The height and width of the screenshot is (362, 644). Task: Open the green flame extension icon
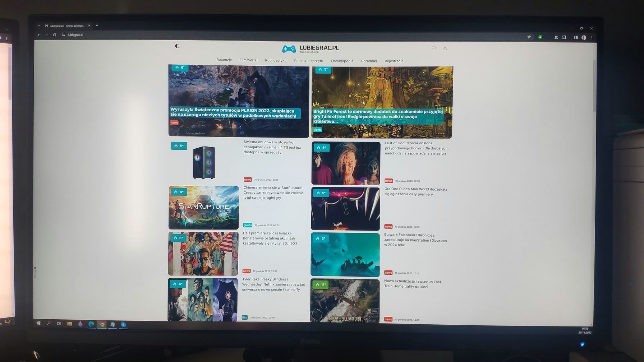tap(540, 37)
